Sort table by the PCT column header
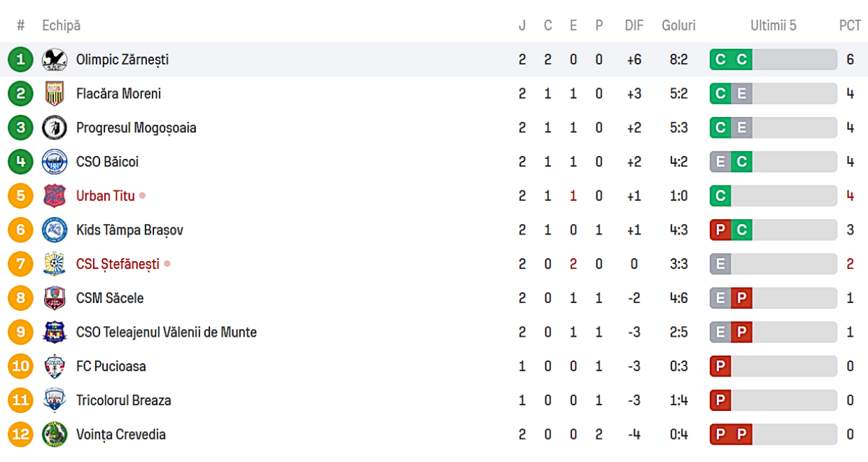The width and height of the screenshot is (868, 462). (850, 26)
